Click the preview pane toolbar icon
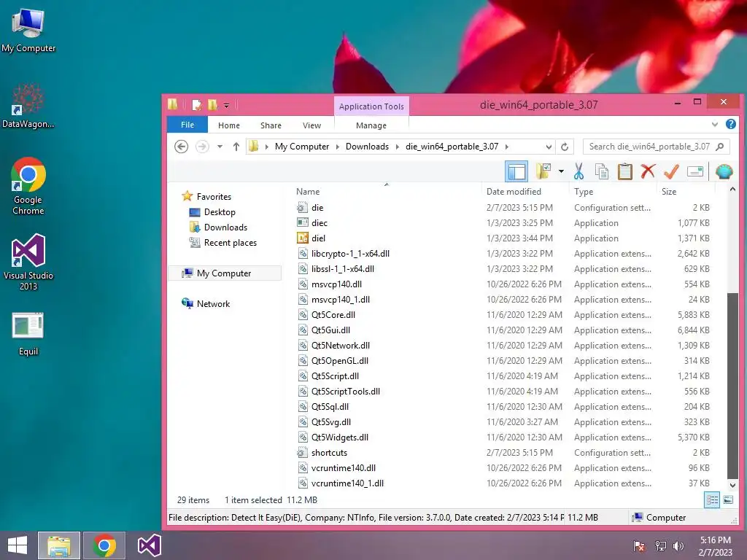 (516, 171)
